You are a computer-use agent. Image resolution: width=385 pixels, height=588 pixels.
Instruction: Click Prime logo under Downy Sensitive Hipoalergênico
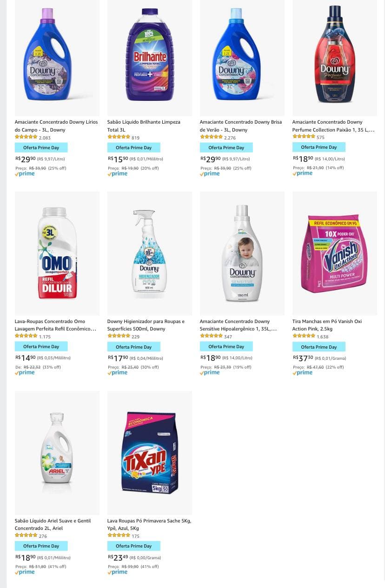point(210,373)
